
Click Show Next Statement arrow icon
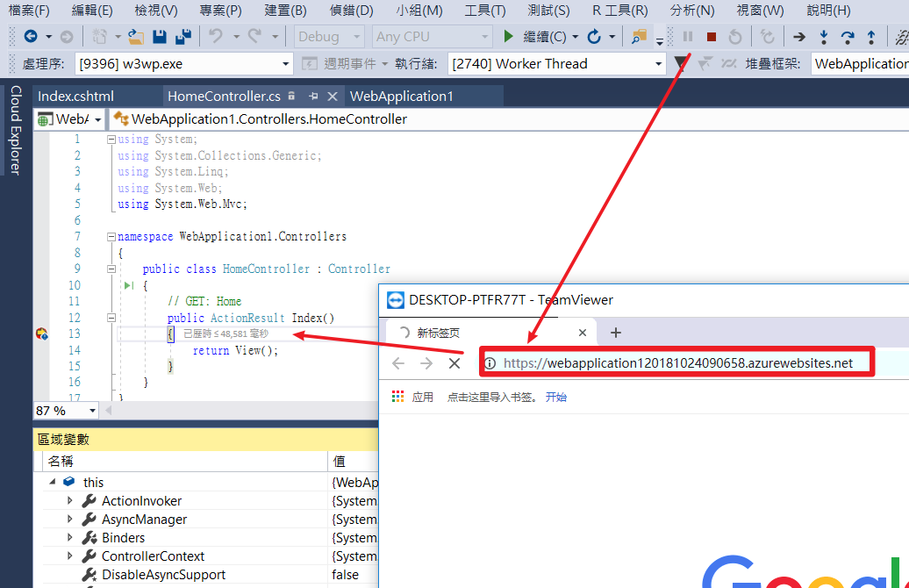[799, 37]
